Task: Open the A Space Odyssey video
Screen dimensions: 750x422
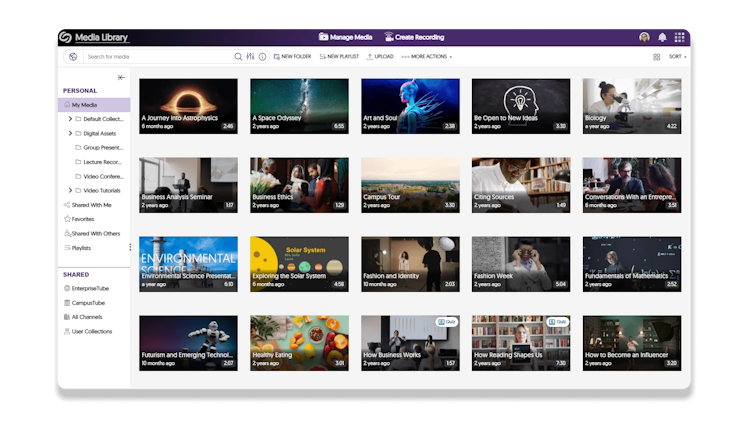Action: tap(299, 106)
